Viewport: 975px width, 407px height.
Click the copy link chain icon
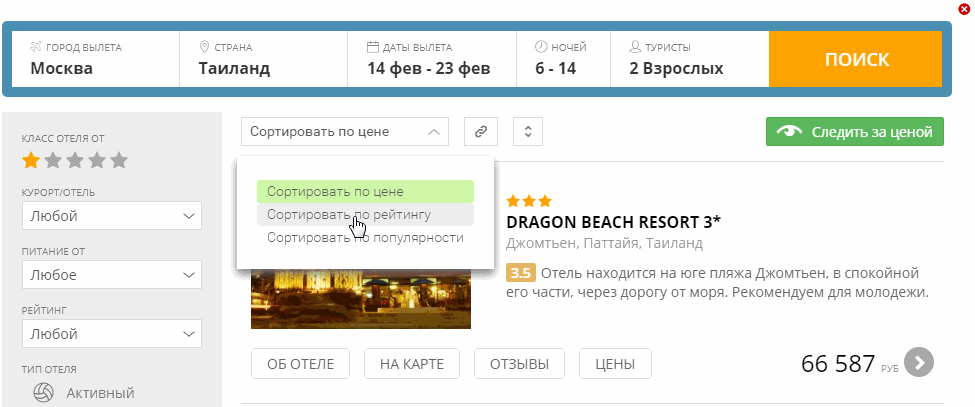pyautogui.click(x=481, y=131)
